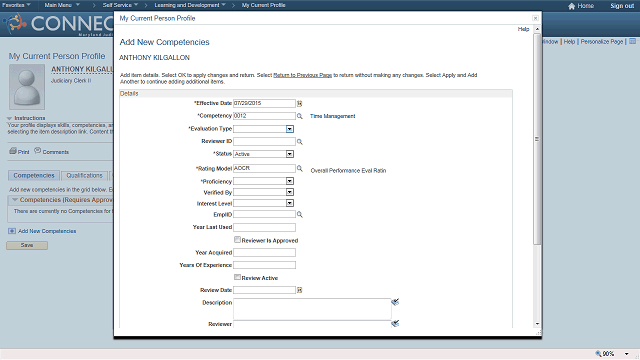Open the Favorites menu
This screenshot has height=360, width=640.
[16, 5]
